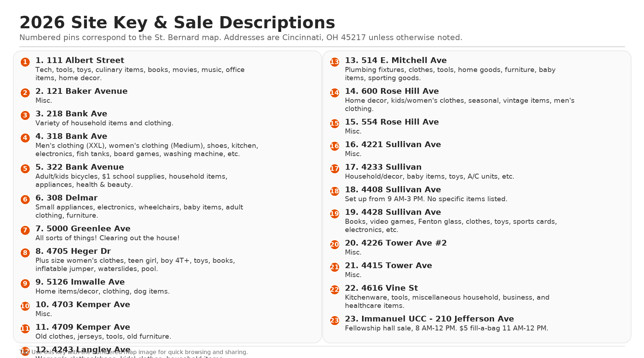Click the Immanuel UCC fellowship hall sale description
The width and height of the screenshot is (644, 358).
pos(447,328)
